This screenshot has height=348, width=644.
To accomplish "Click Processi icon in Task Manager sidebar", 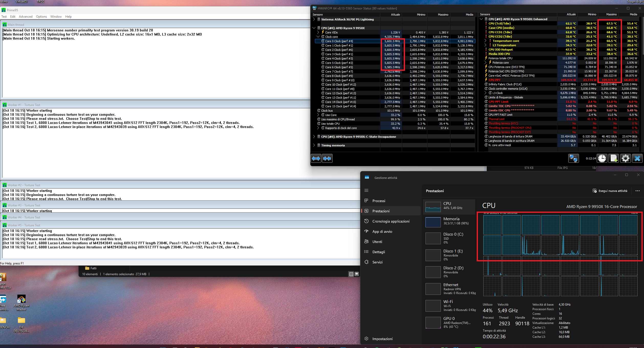I will [366, 201].
